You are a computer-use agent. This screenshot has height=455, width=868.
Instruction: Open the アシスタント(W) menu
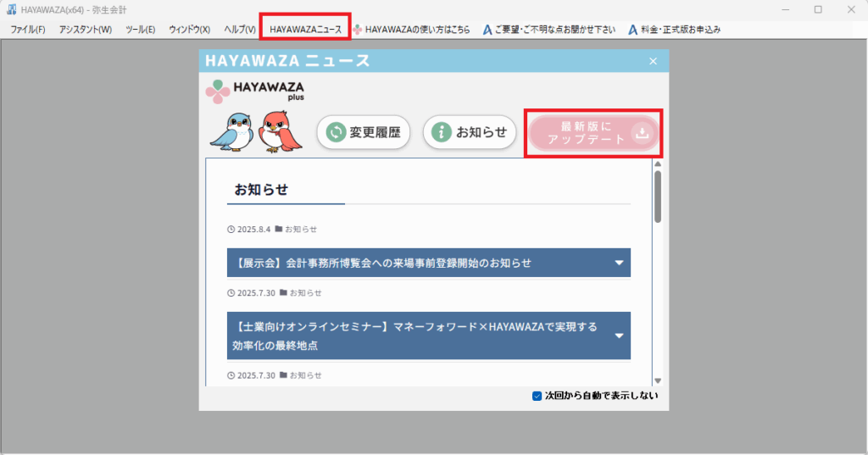point(86,30)
